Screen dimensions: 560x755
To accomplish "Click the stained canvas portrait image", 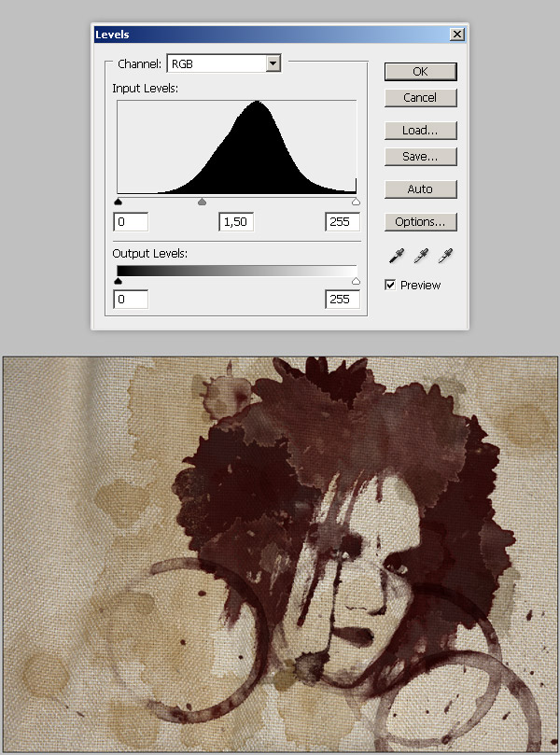I will point(280,554).
